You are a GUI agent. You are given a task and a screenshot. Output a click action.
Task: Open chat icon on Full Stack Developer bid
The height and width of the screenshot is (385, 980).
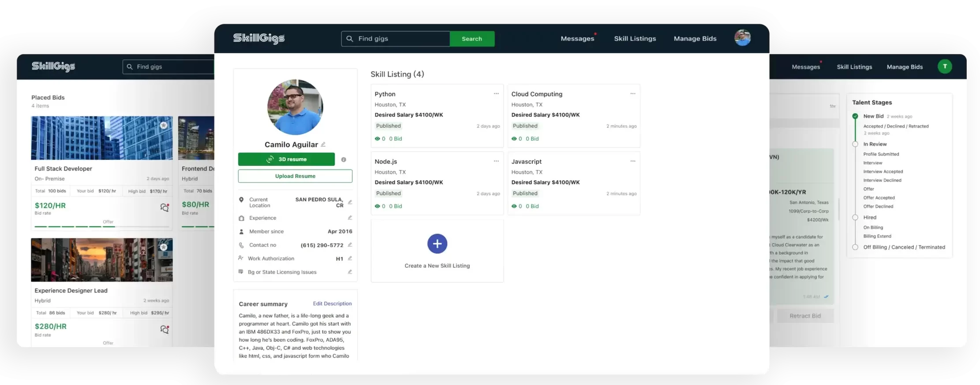coord(165,207)
